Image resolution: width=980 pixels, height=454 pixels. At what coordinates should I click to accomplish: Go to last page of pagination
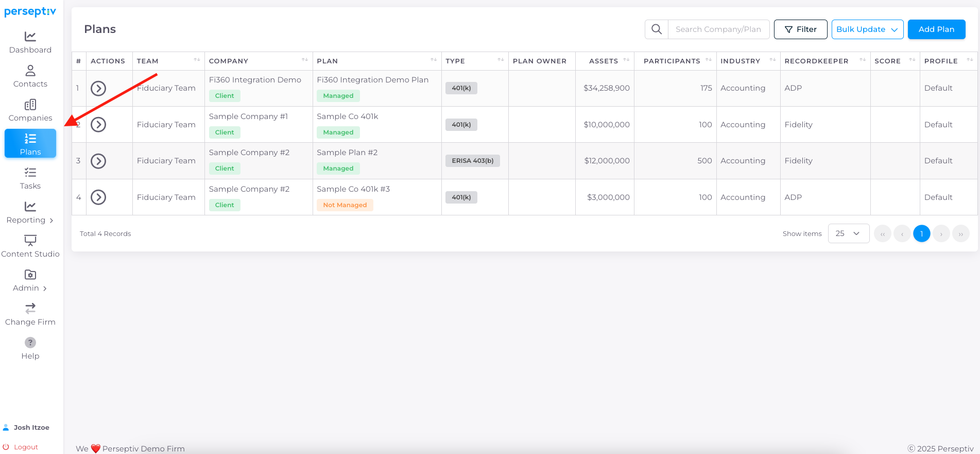pos(961,234)
